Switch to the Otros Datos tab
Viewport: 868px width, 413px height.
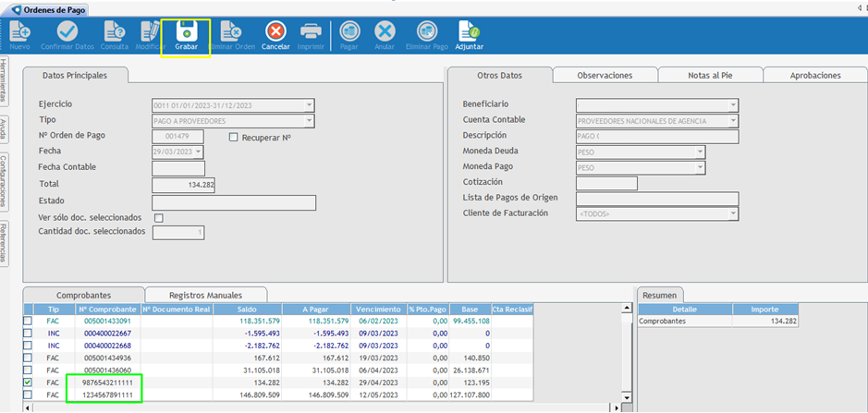pyautogui.click(x=499, y=75)
